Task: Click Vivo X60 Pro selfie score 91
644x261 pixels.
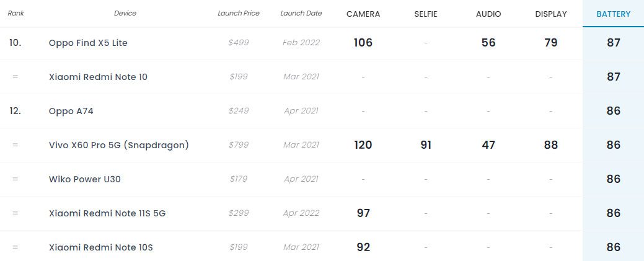Action: (x=426, y=145)
